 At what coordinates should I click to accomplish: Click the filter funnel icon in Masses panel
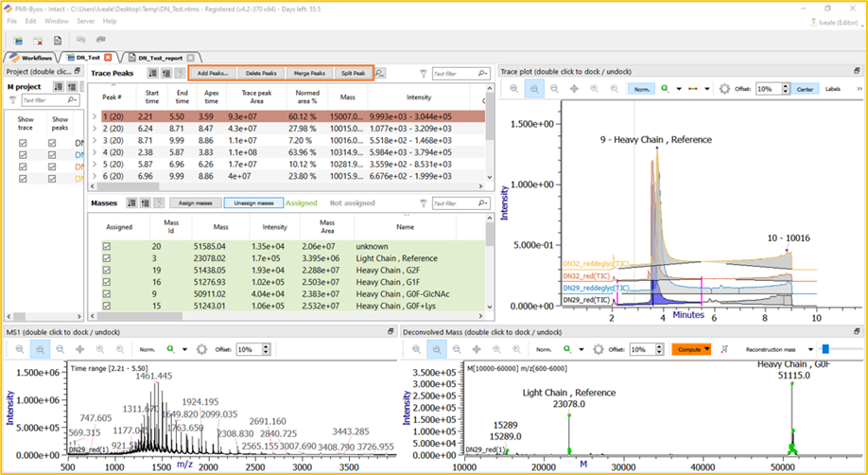point(423,203)
